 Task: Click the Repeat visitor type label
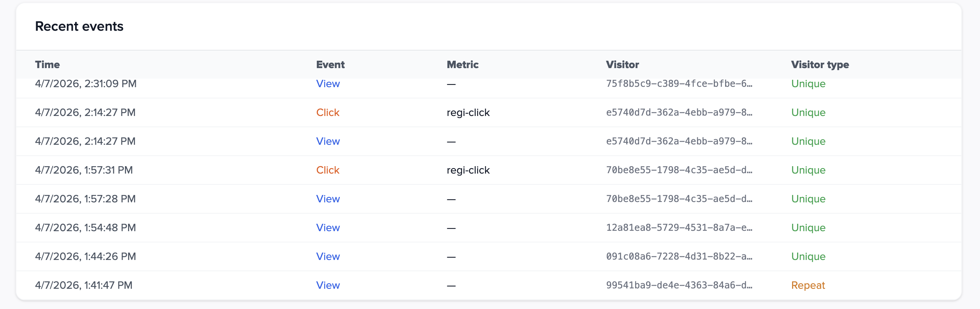(x=808, y=285)
